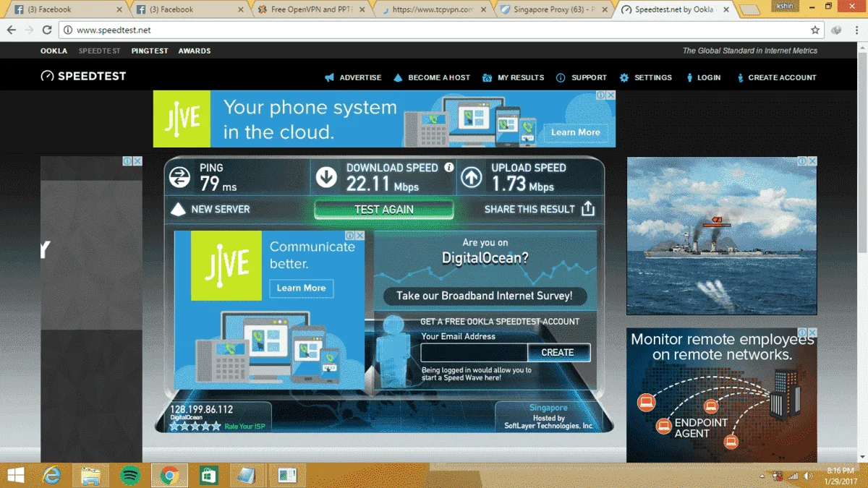Image resolution: width=868 pixels, height=488 pixels.
Task: Open the Broadband Internet Survey
Action: click(x=485, y=296)
